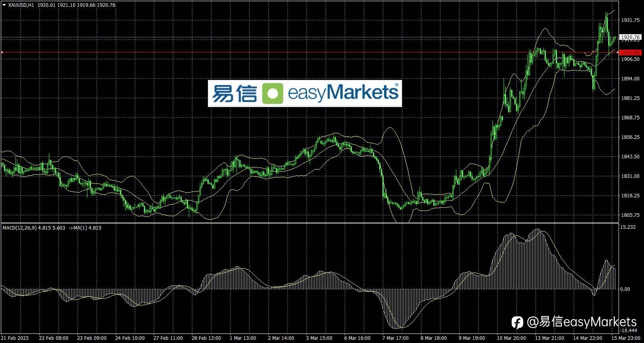Click the 8 Mar 18:00 time label

(434, 338)
